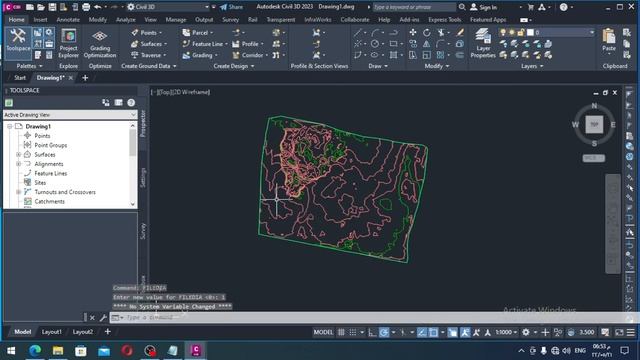Click the Undo arrow in quick access toolbar
The height and width of the screenshot is (360, 640).
pyautogui.click(x=98, y=7)
